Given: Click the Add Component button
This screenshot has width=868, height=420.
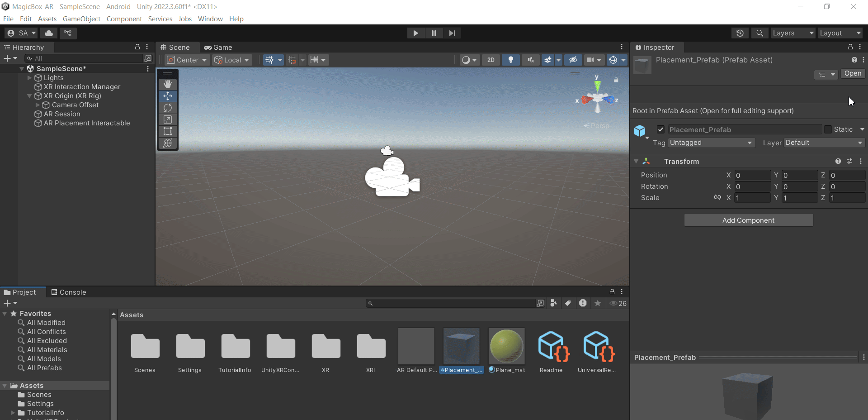Looking at the screenshot, I should (x=748, y=220).
